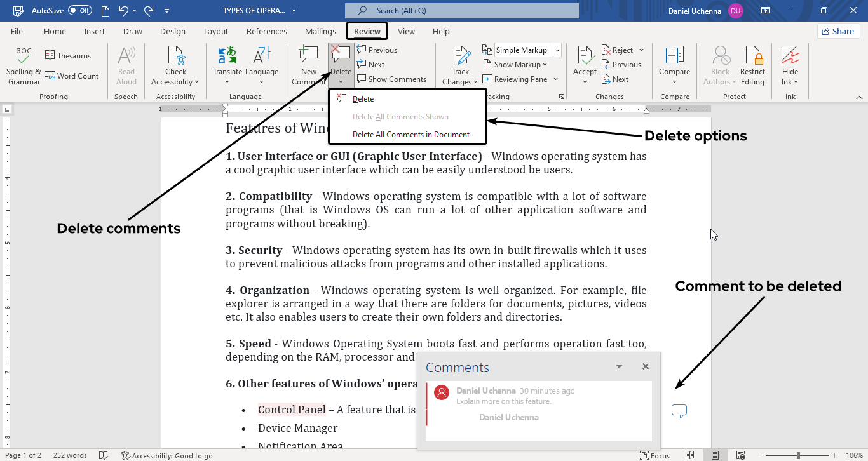Toggle the AutoSave switch
The image size is (868, 461).
(x=80, y=11)
